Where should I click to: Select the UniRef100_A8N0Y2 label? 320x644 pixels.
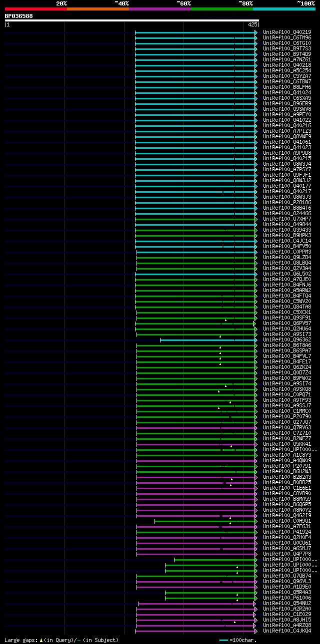coord(287,510)
